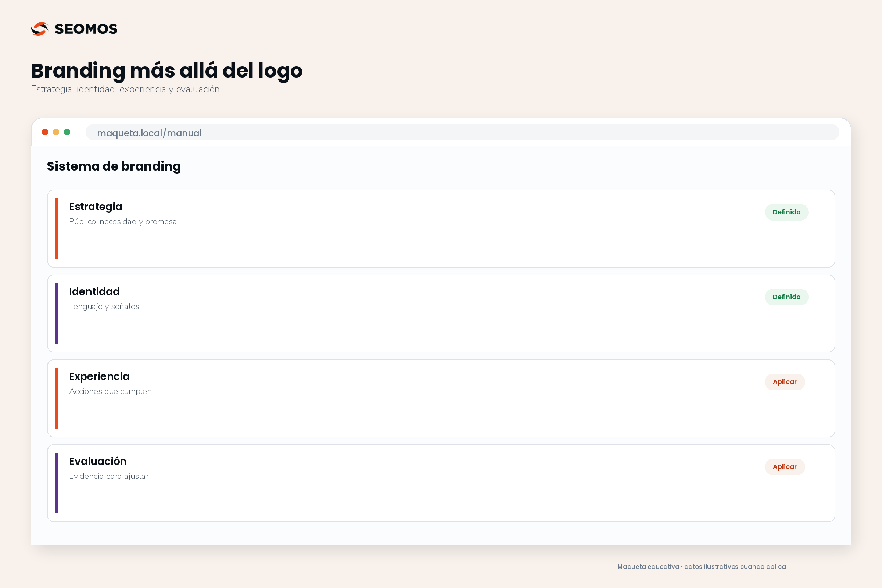The image size is (882, 588).
Task: Click the 'Sistema de branding' heading
Action: click(114, 166)
